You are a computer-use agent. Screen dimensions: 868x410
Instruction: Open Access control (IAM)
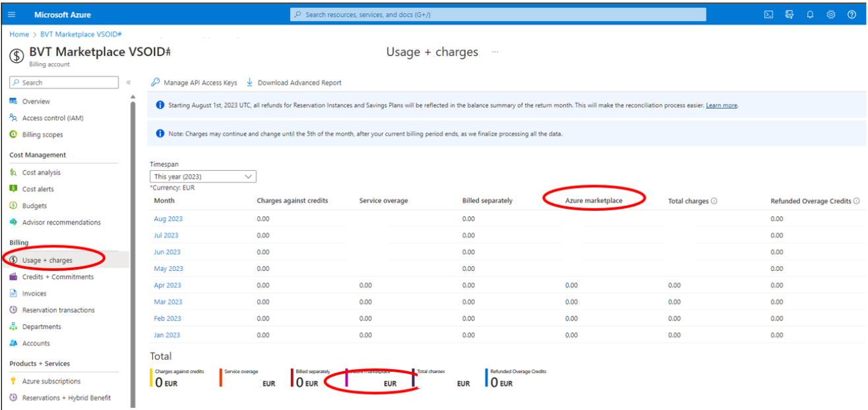(53, 118)
